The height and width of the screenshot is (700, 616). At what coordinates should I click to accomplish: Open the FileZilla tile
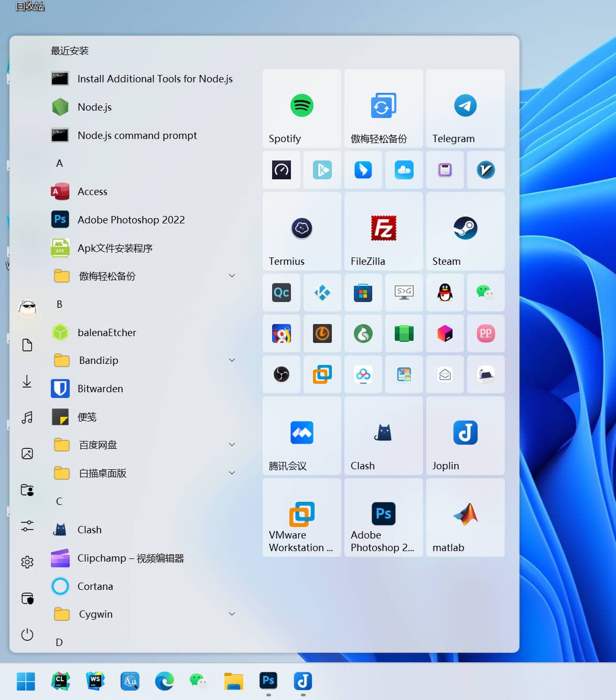point(384,231)
